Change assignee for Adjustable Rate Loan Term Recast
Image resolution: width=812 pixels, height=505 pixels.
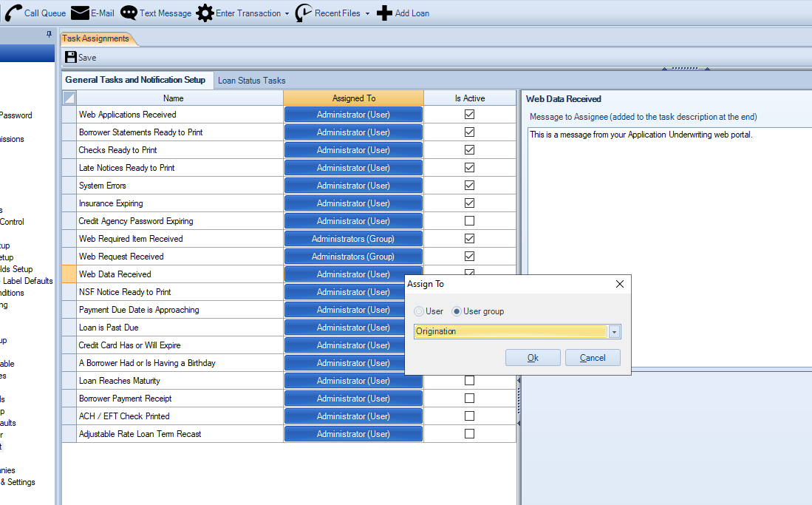pyautogui.click(x=354, y=434)
